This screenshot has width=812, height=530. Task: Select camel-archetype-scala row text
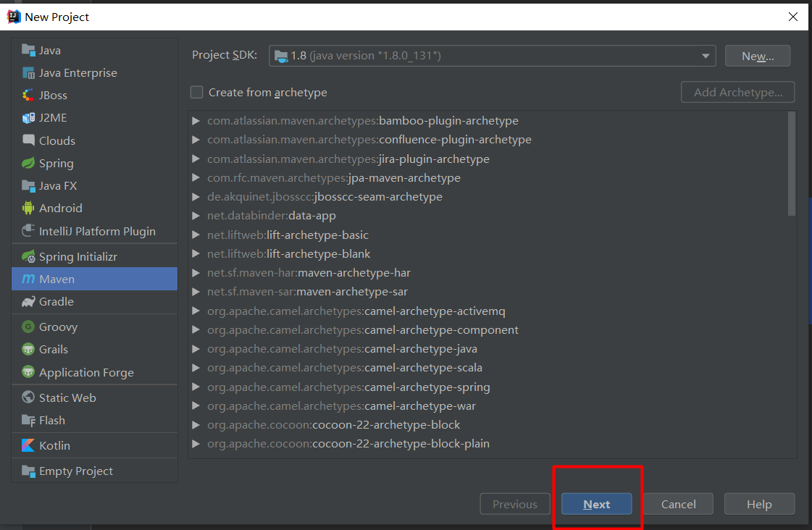345,368
